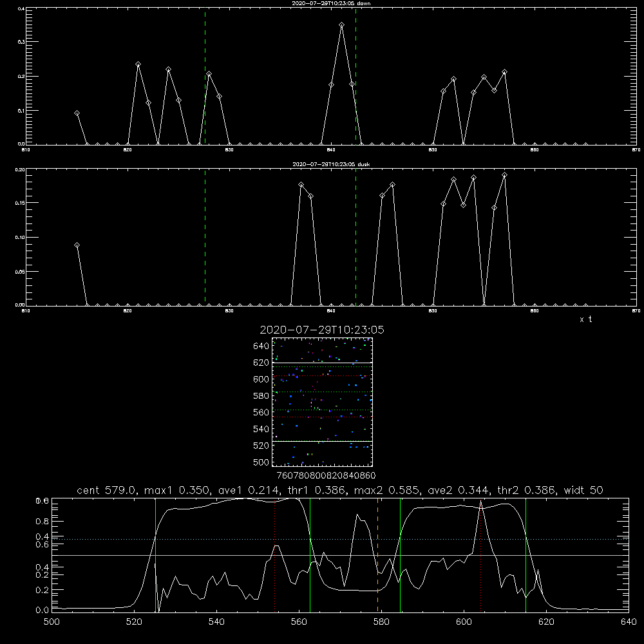Select the highest diamond peak in dawn plot
This screenshot has height=644, width=644.
pyautogui.click(x=342, y=25)
